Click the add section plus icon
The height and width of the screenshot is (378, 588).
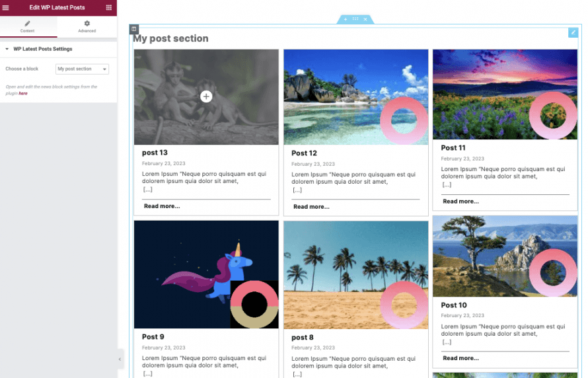point(346,19)
